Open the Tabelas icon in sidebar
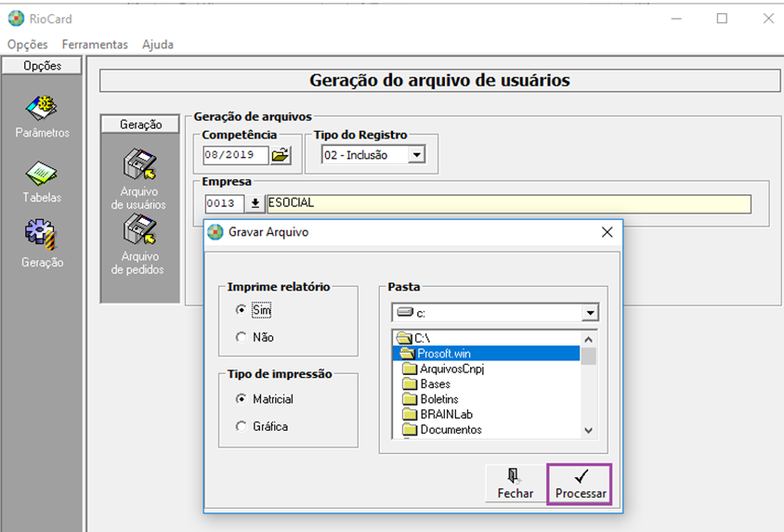Screen dimensions: 784x532 42,174
